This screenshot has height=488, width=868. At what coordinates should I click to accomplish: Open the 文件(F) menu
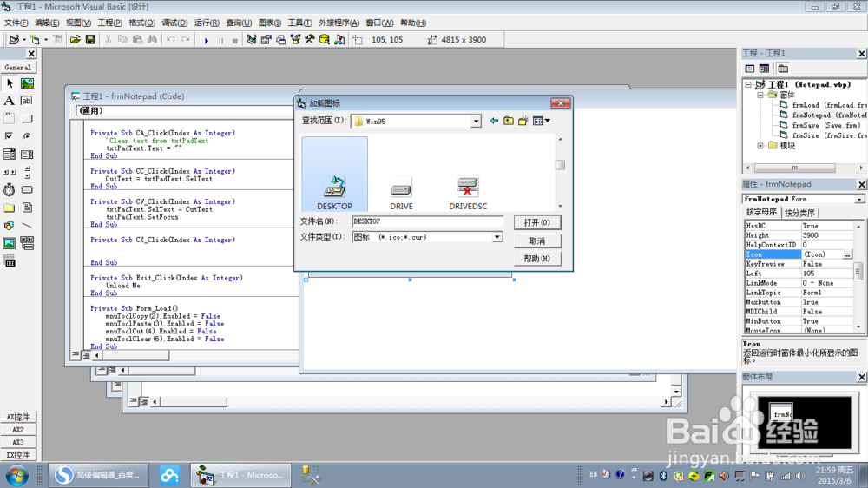pos(16,23)
